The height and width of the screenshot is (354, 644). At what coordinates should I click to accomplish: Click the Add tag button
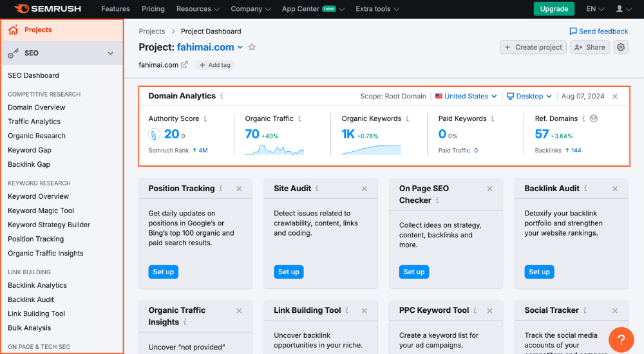click(x=215, y=65)
